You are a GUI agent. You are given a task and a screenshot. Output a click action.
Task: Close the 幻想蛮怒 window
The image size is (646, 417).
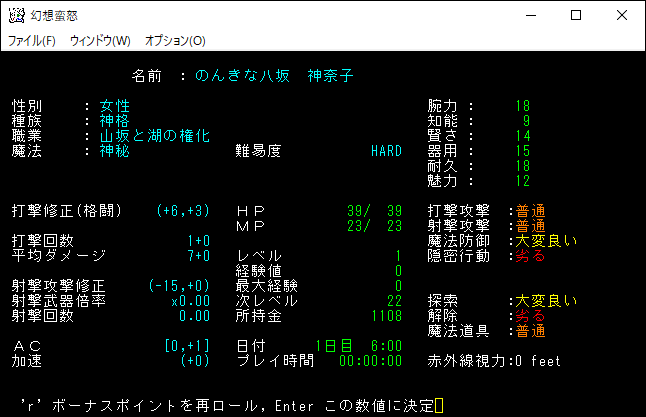pyautogui.click(x=621, y=15)
